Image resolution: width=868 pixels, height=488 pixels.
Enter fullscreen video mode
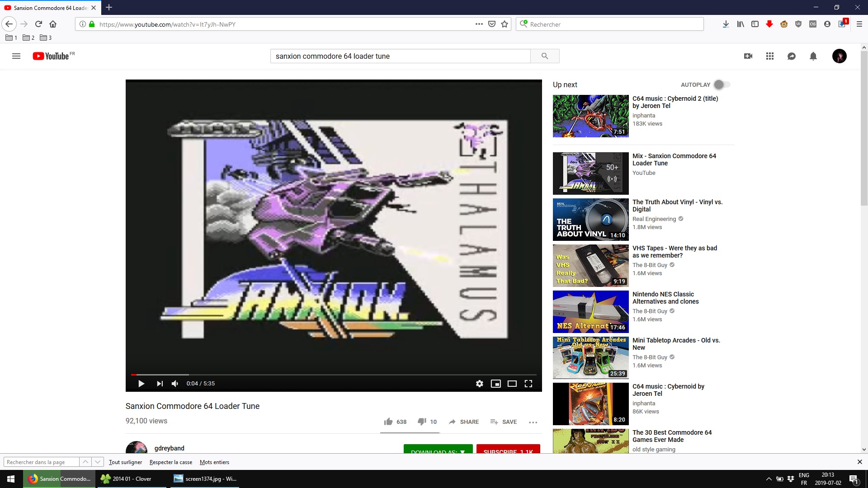[528, 384]
